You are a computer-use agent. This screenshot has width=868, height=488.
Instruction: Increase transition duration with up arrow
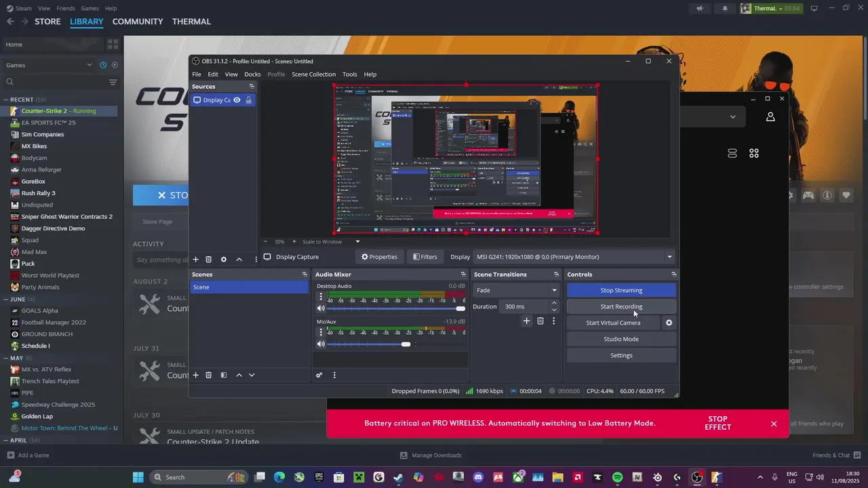pyautogui.click(x=554, y=303)
